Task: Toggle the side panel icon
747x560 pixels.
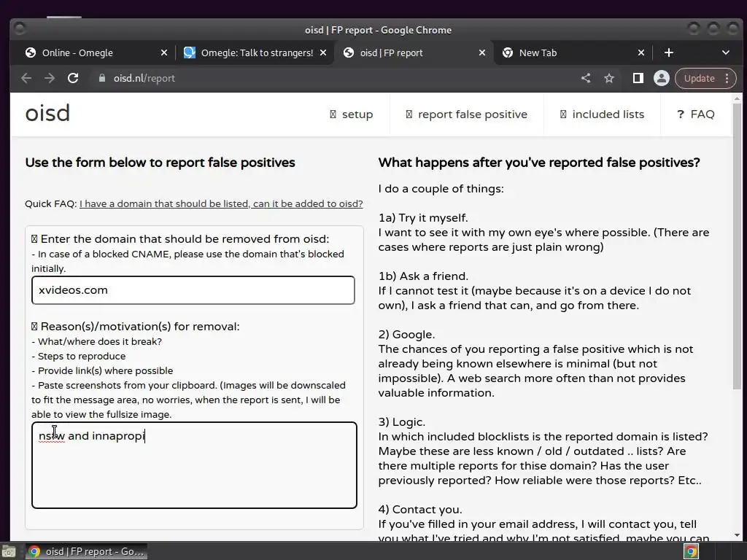Action: pyautogui.click(x=638, y=78)
